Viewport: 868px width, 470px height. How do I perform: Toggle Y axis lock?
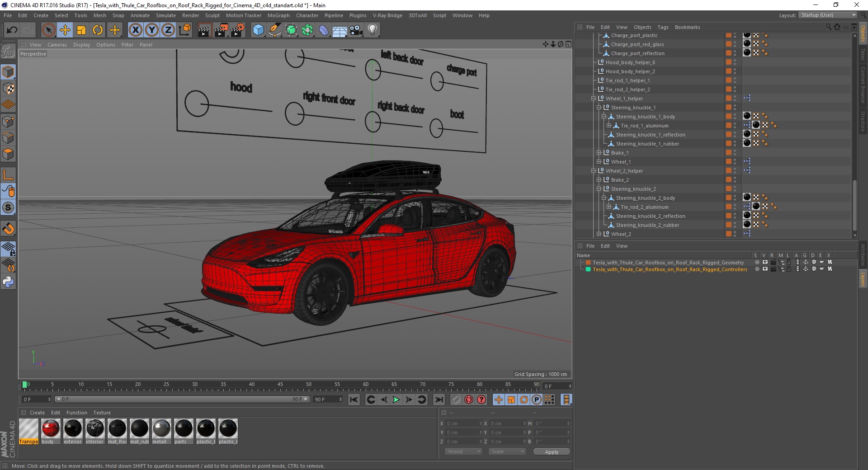[x=152, y=30]
